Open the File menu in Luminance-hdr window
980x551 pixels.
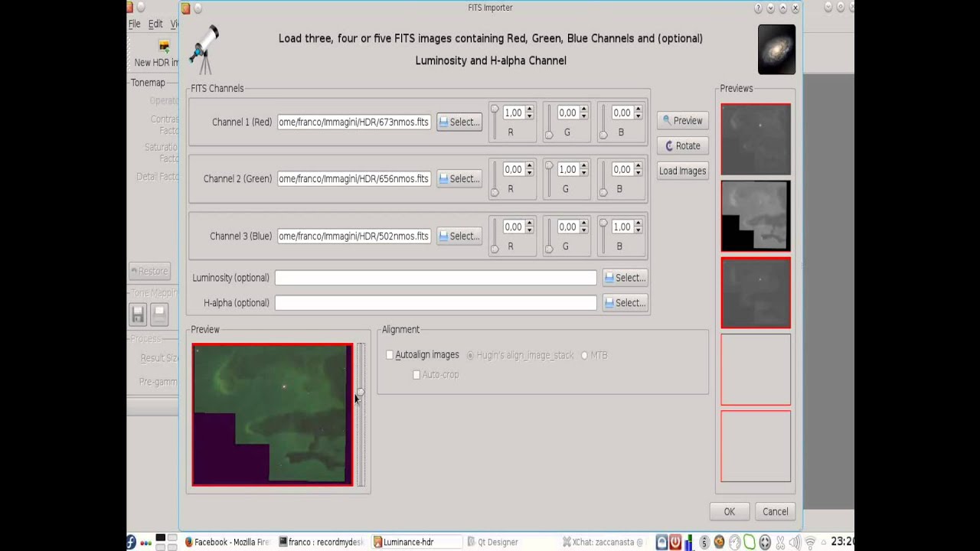point(135,24)
